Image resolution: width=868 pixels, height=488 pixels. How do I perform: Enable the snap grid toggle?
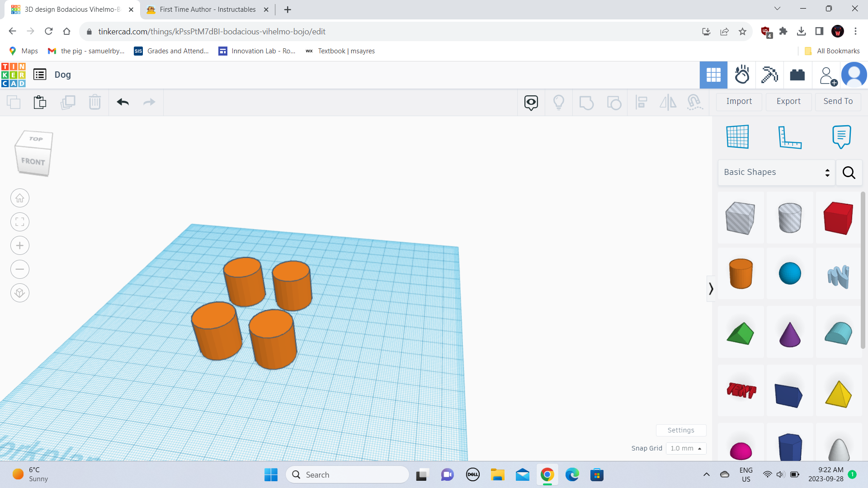coord(700,449)
